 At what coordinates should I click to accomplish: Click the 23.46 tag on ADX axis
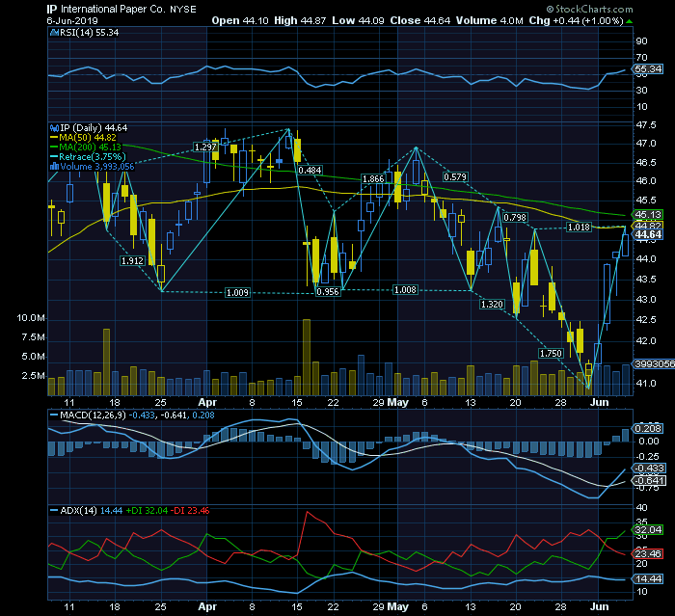coord(648,553)
